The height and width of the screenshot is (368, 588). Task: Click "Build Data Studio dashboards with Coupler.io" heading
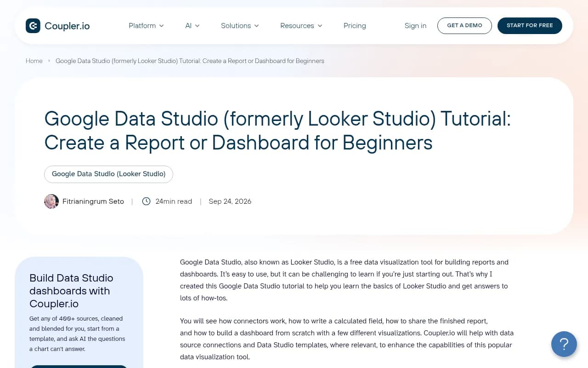(71, 291)
